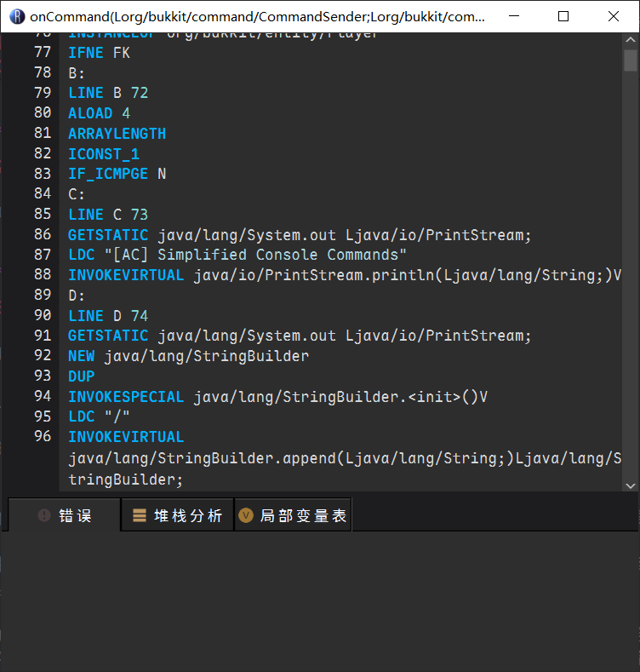This screenshot has height=672, width=640.
Task: Click the empty error panel area
Action: (x=319, y=600)
